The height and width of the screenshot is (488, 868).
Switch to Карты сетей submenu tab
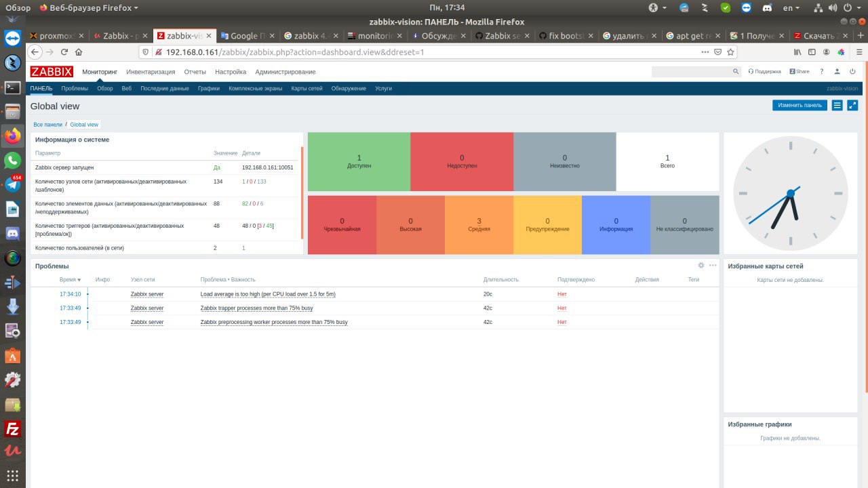307,89
